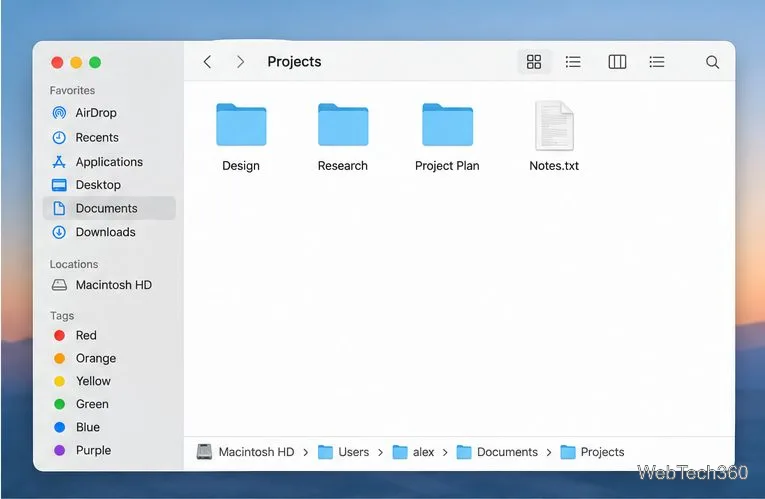Viewport: 765px width, 499px height.
Task: Click the Desktop sidebar icon
Action: pyautogui.click(x=59, y=185)
